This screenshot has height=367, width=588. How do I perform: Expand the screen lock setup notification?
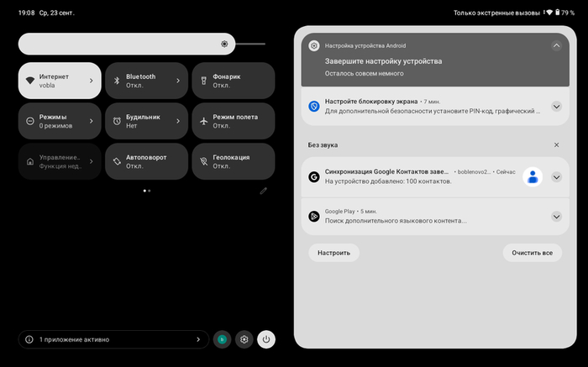click(x=556, y=107)
